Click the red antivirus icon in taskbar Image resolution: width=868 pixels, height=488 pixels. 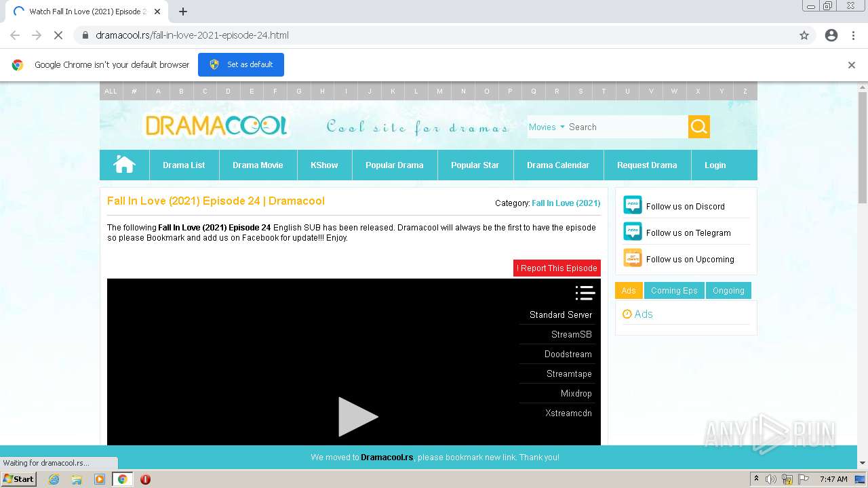click(145, 479)
